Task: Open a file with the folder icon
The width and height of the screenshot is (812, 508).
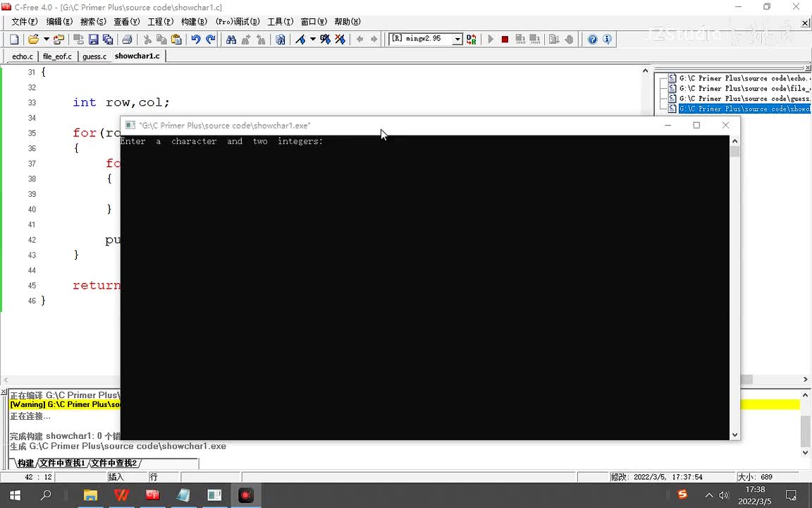Action: tap(33, 39)
